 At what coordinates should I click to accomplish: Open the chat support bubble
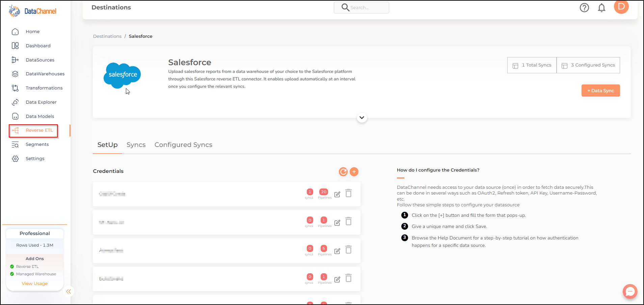pyautogui.click(x=630, y=291)
